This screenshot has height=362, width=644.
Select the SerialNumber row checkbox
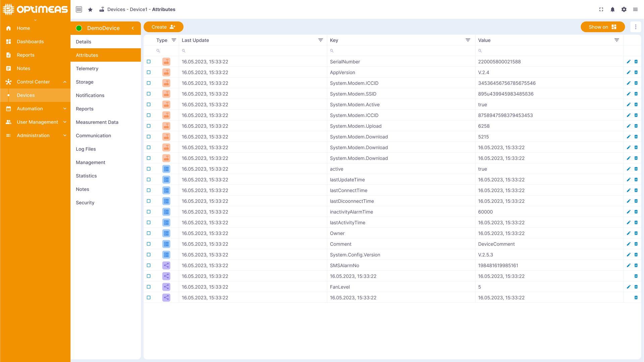click(x=149, y=62)
